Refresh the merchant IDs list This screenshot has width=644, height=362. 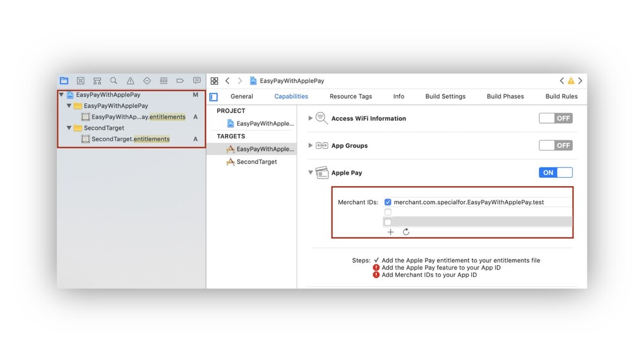(406, 233)
